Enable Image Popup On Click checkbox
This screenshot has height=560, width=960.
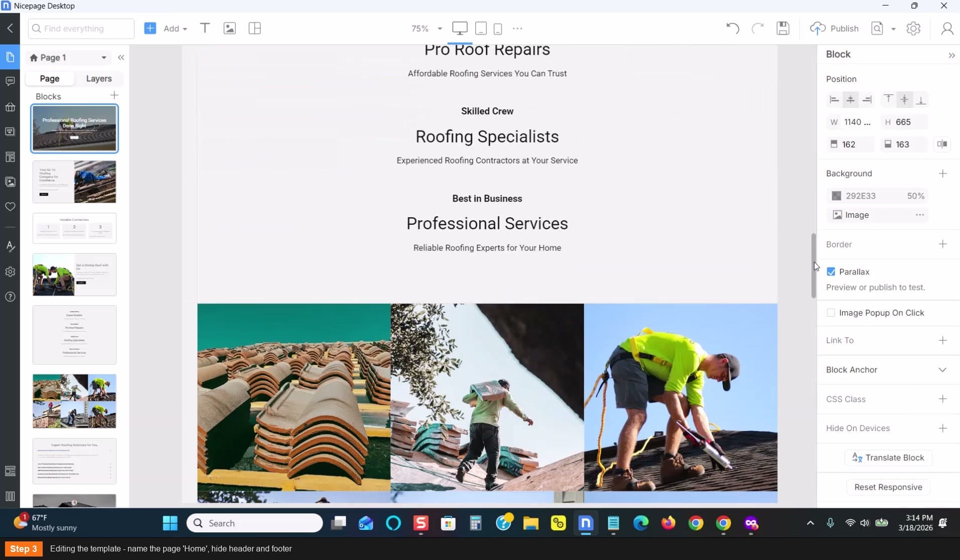point(831,313)
